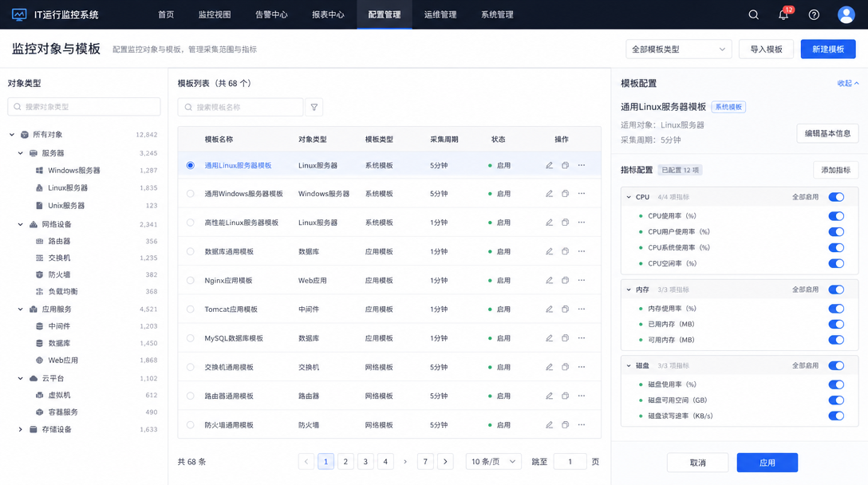
Task: Click 导入模板 button
Action: 766,49
